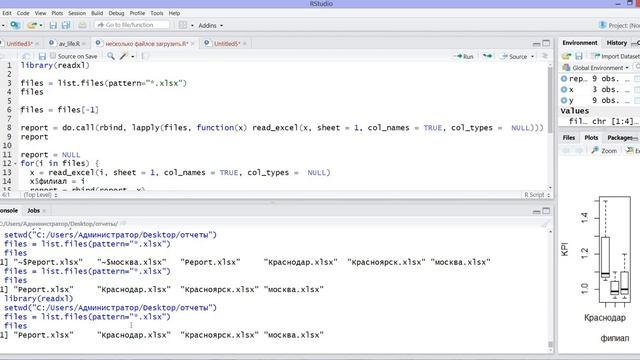Expand the x data frame entry
Screen dimensions: 640x360
(564, 89)
